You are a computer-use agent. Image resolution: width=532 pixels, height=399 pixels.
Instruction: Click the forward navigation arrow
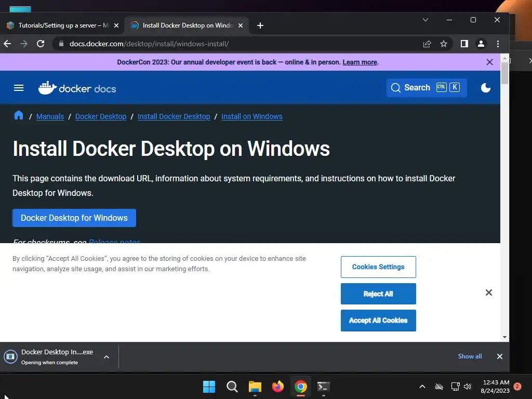[x=24, y=44]
